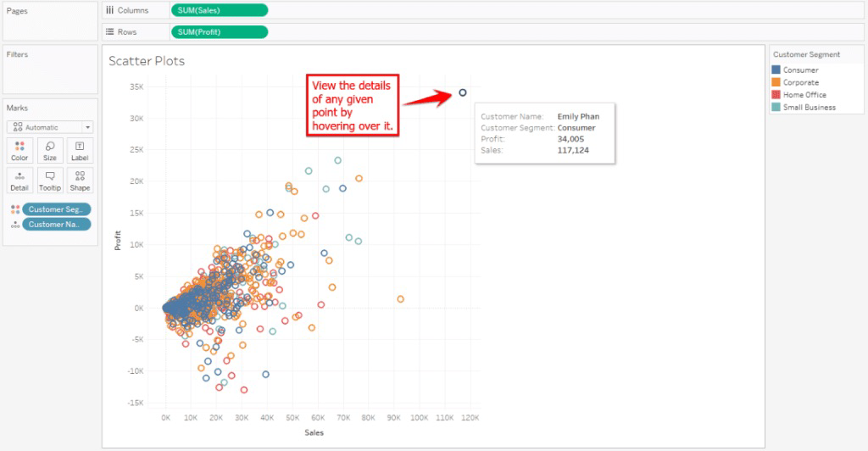The height and width of the screenshot is (451, 868).
Task: Select the SUM(Profit) pill on Rows
Action: point(219,31)
